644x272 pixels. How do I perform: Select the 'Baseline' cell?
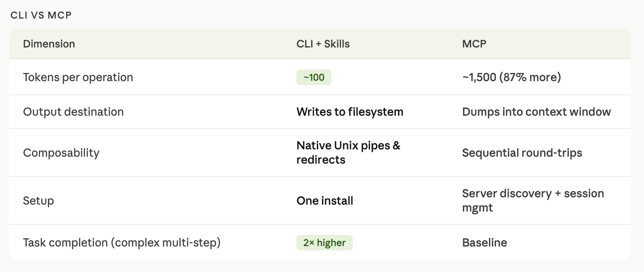click(x=485, y=243)
